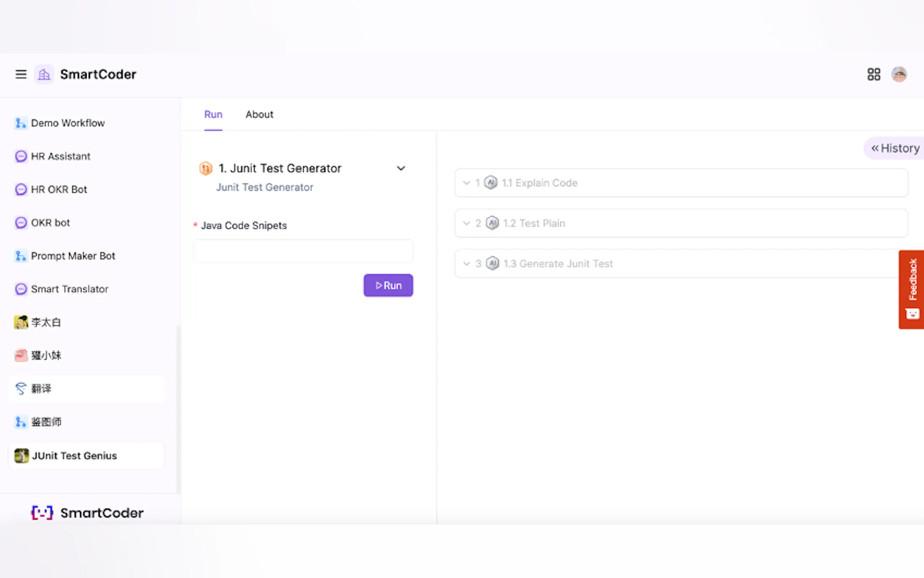Select the 李太白 bot avatar item
The width and height of the screenshot is (924, 578).
coord(46,322)
